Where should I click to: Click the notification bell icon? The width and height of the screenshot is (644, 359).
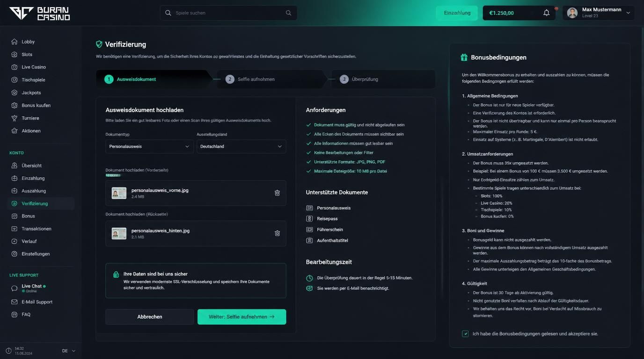pyautogui.click(x=546, y=13)
